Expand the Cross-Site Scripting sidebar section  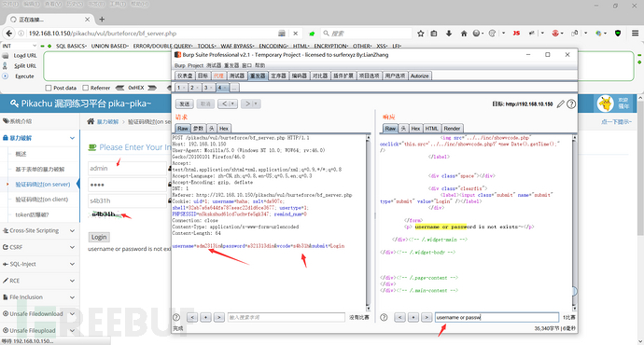tap(39, 230)
